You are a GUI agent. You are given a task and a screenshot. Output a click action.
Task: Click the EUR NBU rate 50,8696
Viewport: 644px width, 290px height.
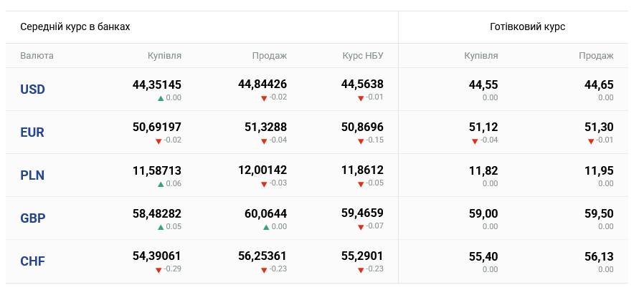click(x=362, y=127)
